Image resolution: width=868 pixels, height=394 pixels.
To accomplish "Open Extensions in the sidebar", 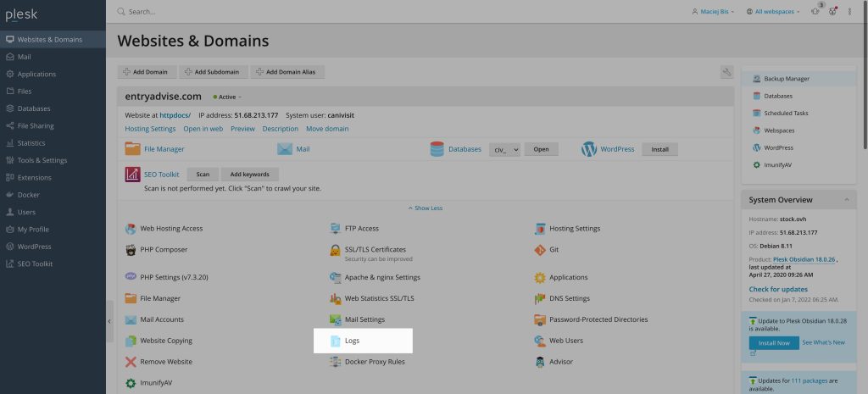I will (53, 178).
